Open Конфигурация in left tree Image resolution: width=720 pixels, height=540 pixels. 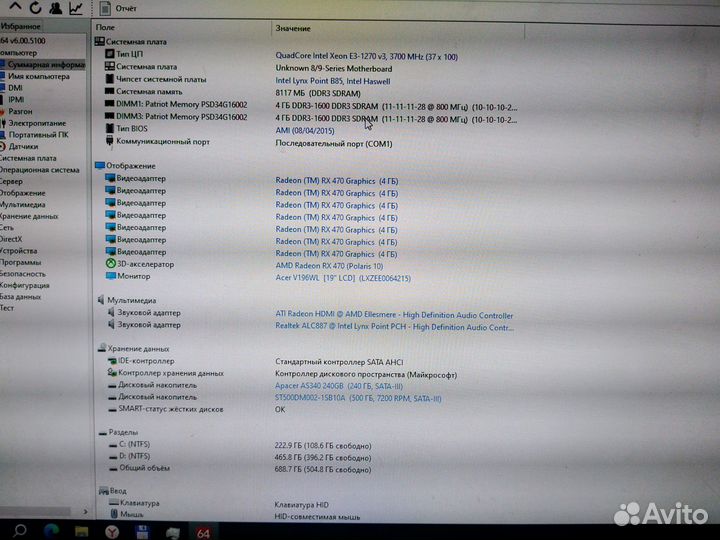point(25,285)
